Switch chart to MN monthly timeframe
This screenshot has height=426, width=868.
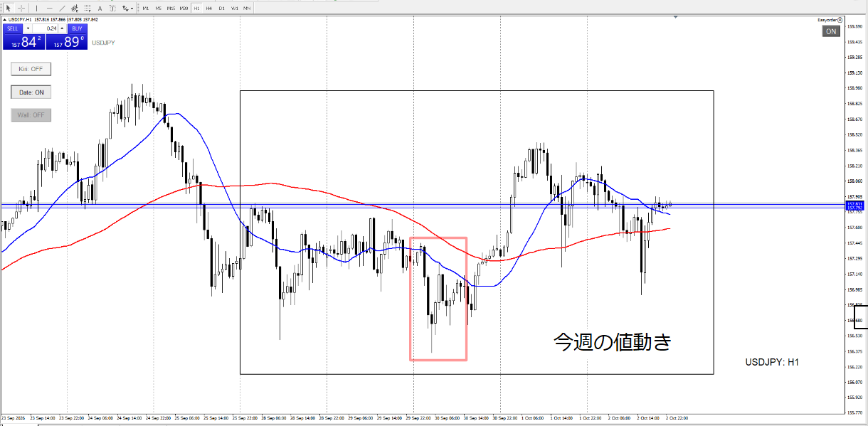coord(247,9)
